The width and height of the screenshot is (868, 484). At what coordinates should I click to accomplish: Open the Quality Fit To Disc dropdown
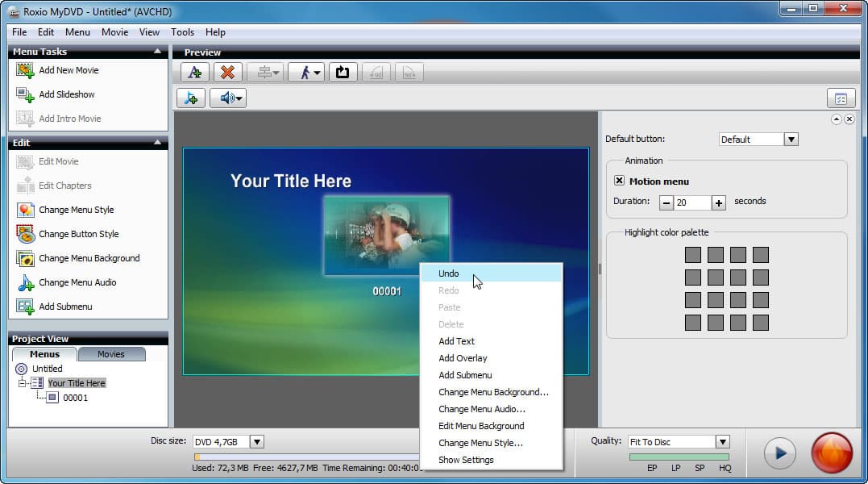point(722,442)
